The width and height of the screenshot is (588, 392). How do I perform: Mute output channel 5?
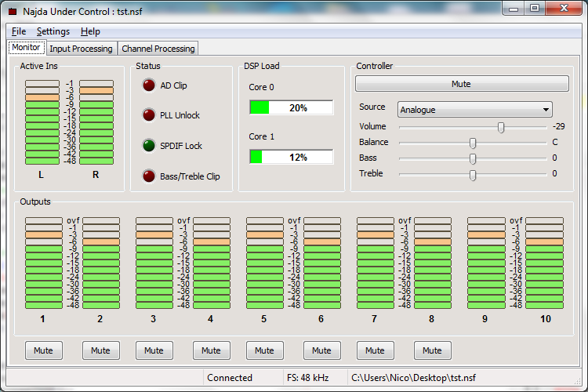[x=265, y=350]
